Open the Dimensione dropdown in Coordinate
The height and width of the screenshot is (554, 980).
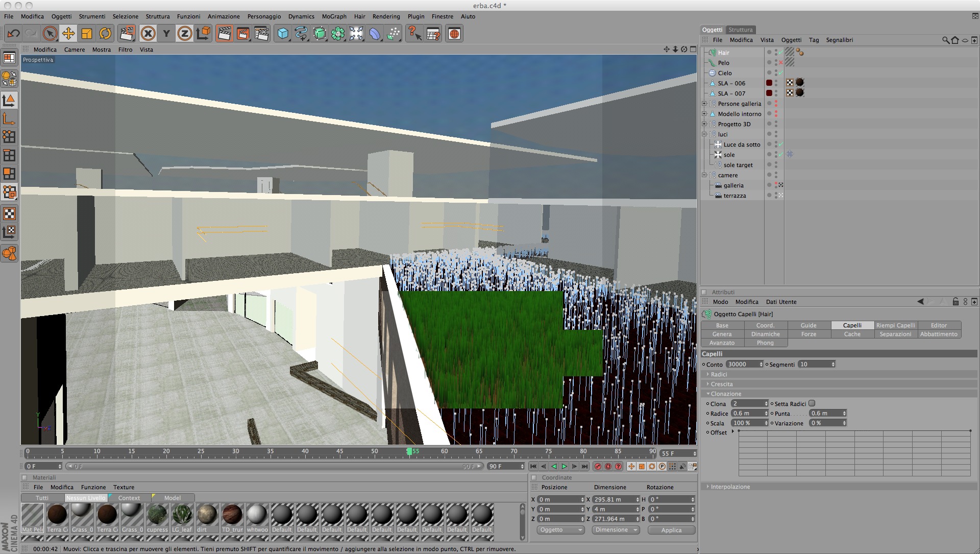(616, 530)
